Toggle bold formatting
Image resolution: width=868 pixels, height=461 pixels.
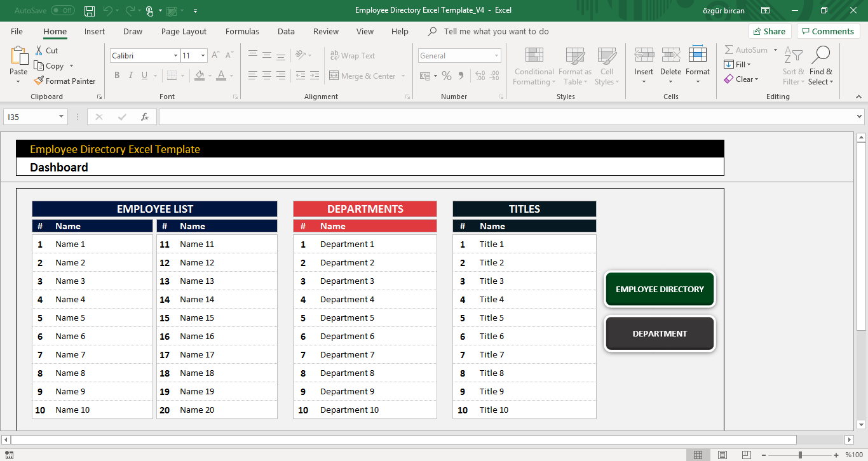click(117, 76)
